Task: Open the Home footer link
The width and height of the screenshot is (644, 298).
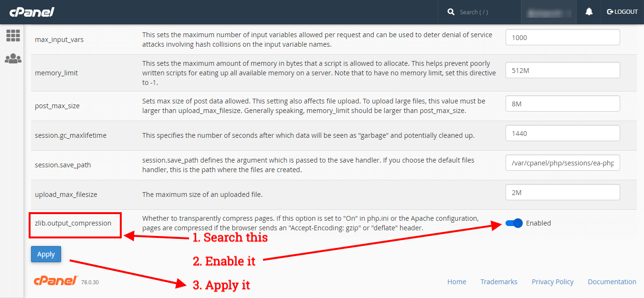Action: pyautogui.click(x=456, y=282)
